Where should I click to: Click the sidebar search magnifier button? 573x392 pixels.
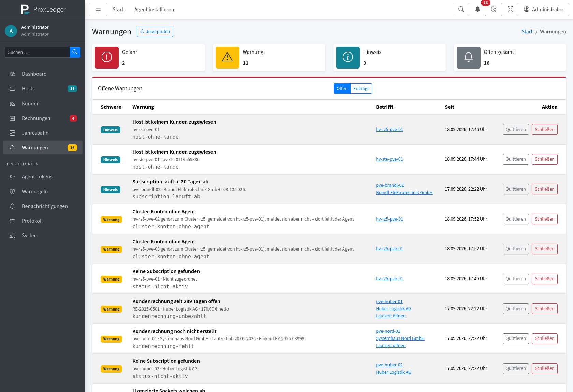[75, 52]
